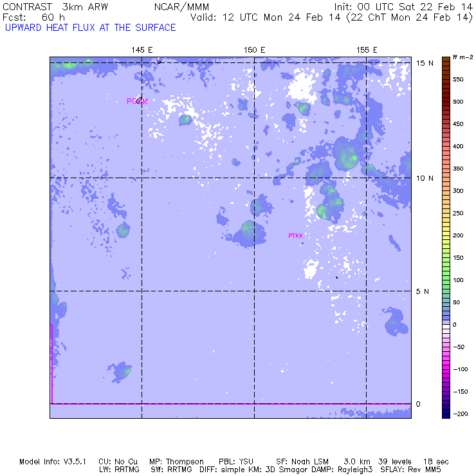The height and width of the screenshot is (476, 476).
Task: Click the '5 N' latitude label
Action: 422,291
